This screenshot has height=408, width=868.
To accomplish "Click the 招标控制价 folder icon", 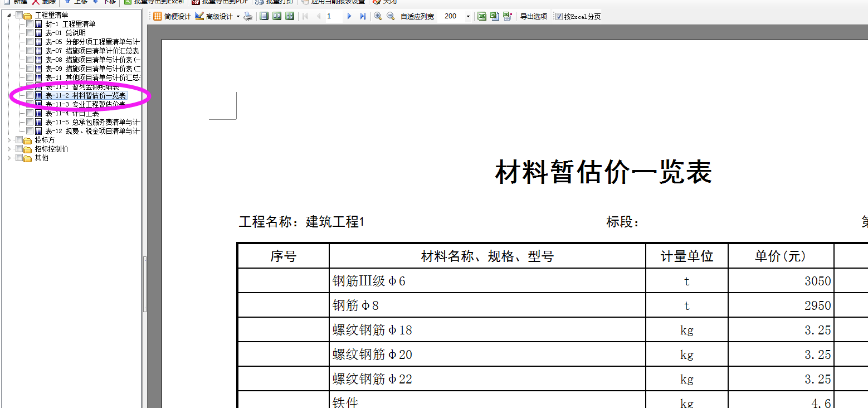I will [x=28, y=149].
